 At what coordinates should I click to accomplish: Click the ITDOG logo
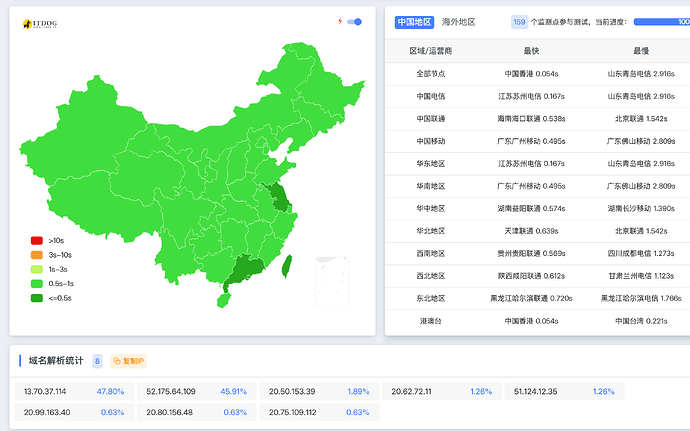(42, 24)
